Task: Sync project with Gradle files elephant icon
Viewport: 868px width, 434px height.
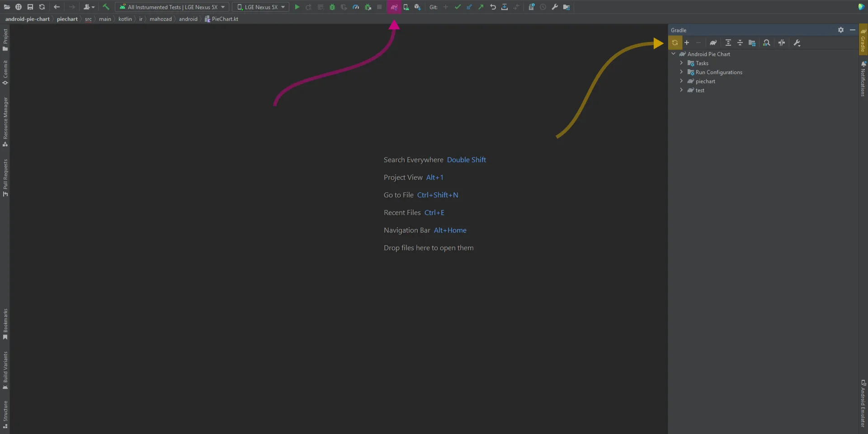Action: pos(394,7)
